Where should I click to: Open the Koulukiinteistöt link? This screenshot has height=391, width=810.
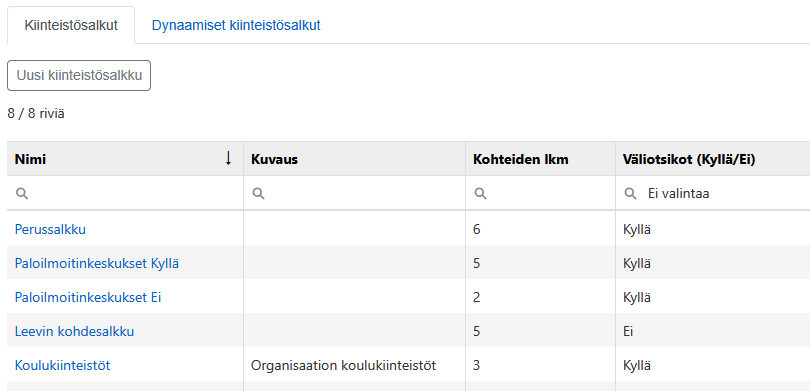[63, 365]
